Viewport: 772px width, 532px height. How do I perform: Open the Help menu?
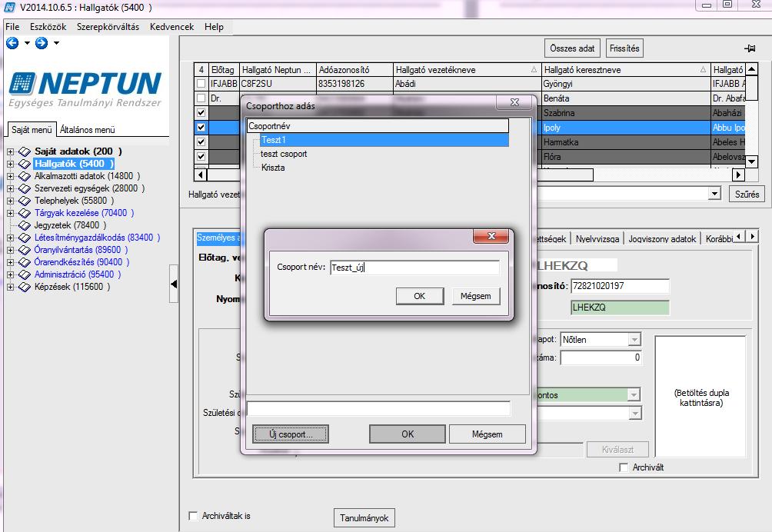[x=215, y=27]
